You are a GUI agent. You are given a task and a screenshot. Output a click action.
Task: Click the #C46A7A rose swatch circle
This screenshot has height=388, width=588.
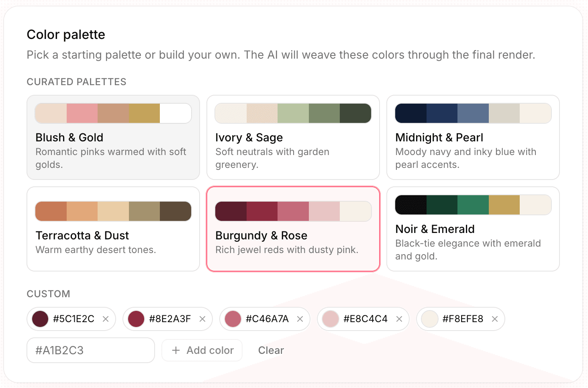[x=233, y=319]
